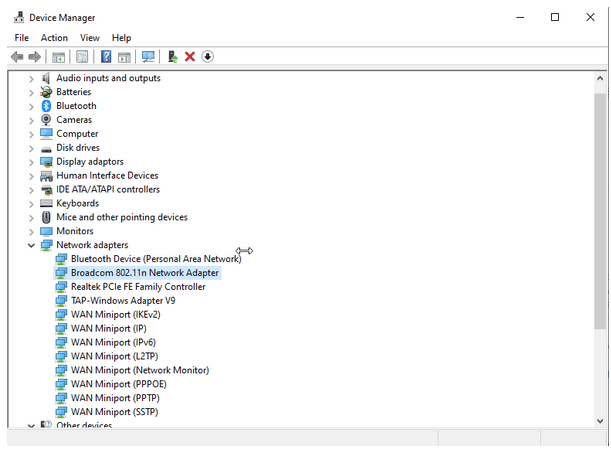Collapse the Network adapters node chevron
611x452 pixels.
point(31,245)
